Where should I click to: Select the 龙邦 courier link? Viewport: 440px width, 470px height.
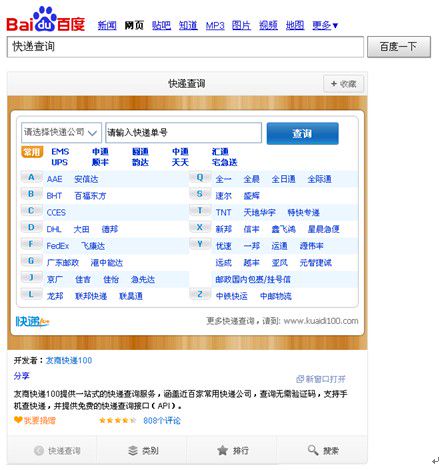pos(55,296)
